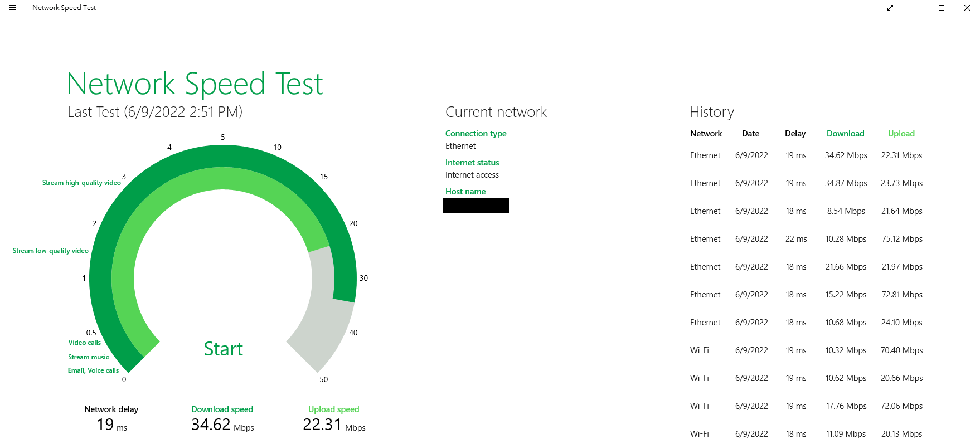
Task: Click the Download speed 34.62 Mbps reading
Action: 222,425
